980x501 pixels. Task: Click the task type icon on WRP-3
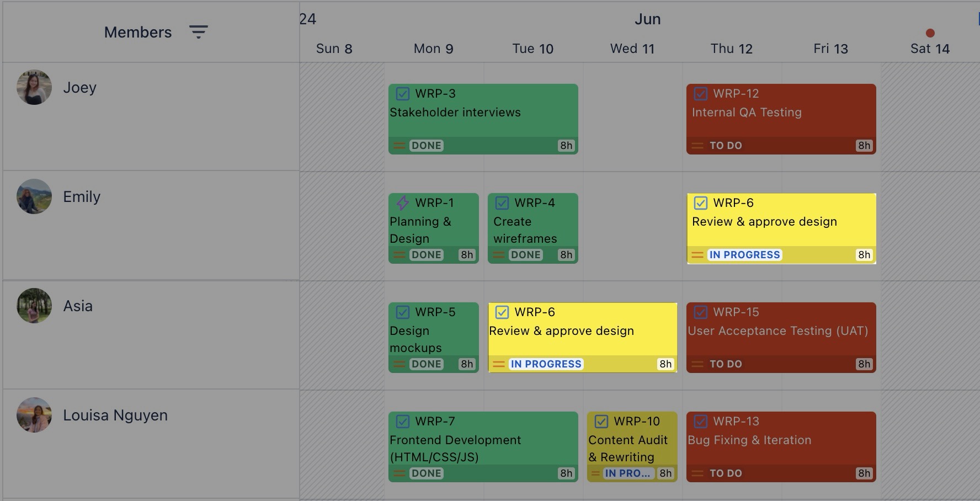pos(402,93)
